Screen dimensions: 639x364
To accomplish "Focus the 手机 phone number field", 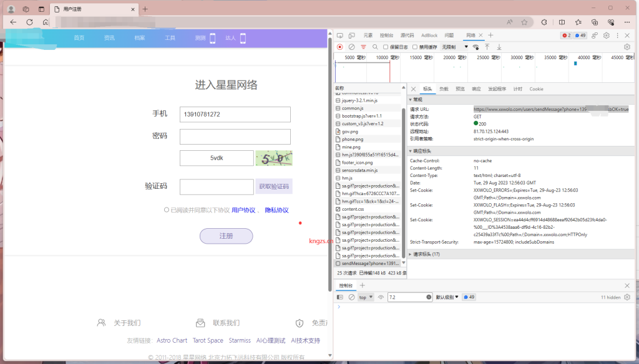I will 235,115.
